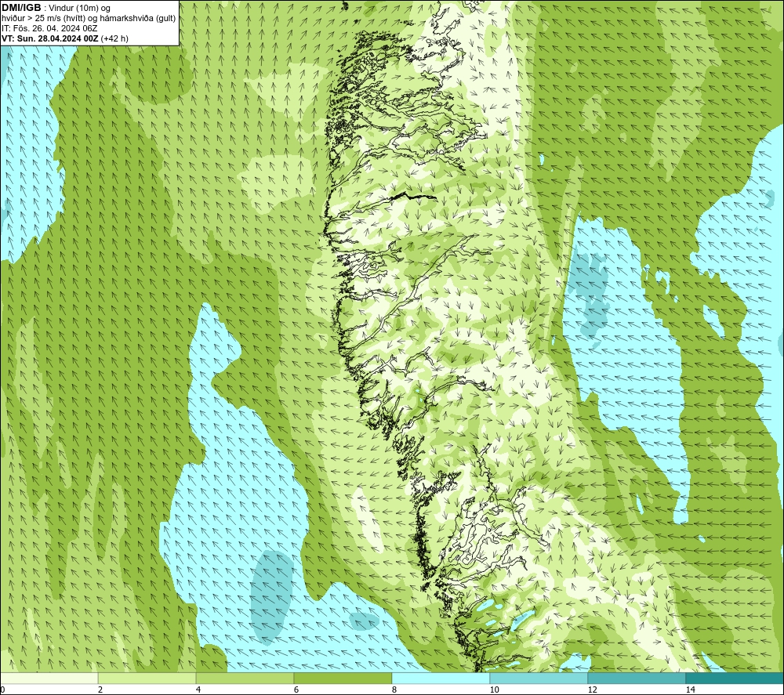Click the 'hviður > 25 m/s' legend line
Image resolution: width=784 pixels, height=695 pixels.
tap(89, 19)
